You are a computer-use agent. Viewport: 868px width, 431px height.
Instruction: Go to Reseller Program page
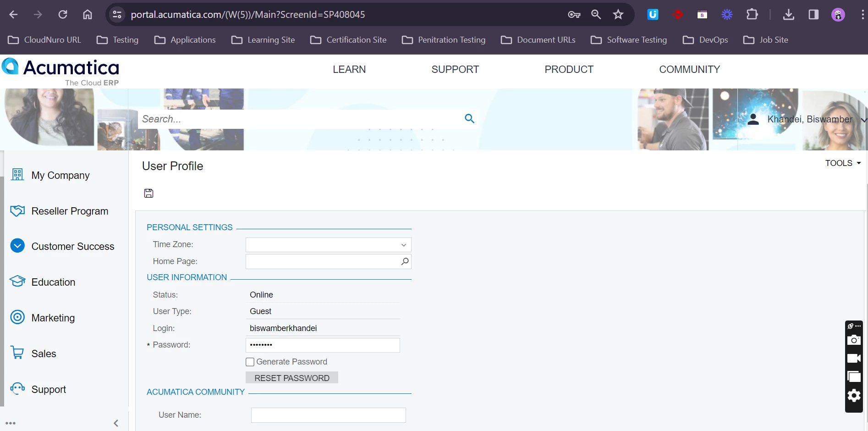(70, 211)
